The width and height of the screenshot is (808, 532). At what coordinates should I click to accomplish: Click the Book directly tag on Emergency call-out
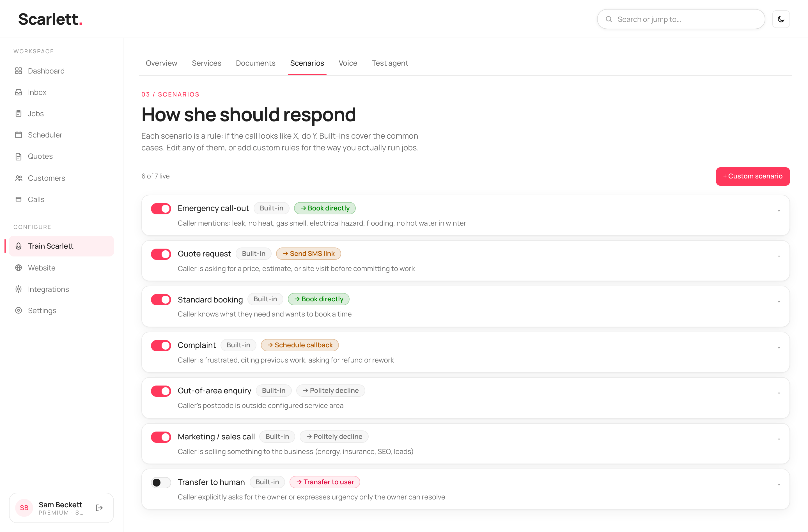point(325,208)
